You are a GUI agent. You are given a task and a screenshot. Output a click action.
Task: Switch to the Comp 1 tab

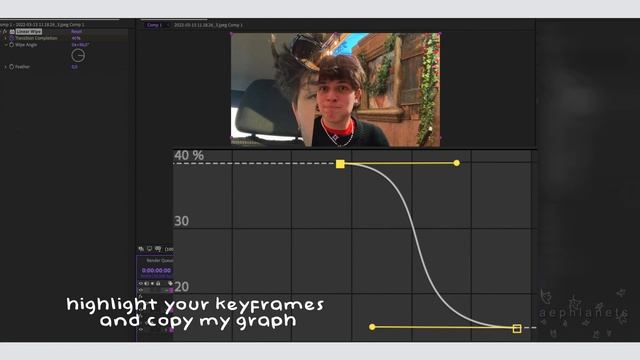click(x=154, y=25)
